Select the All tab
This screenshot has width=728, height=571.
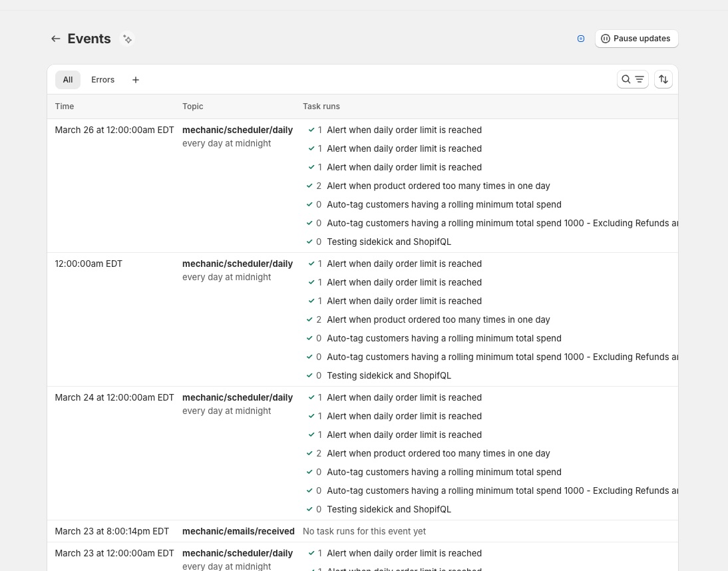pos(67,79)
